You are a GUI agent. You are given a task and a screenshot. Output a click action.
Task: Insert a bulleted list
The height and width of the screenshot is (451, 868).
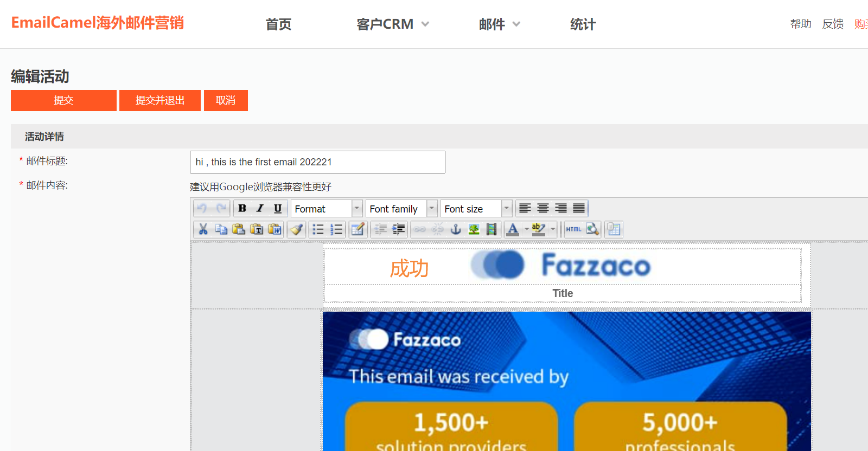coord(318,229)
